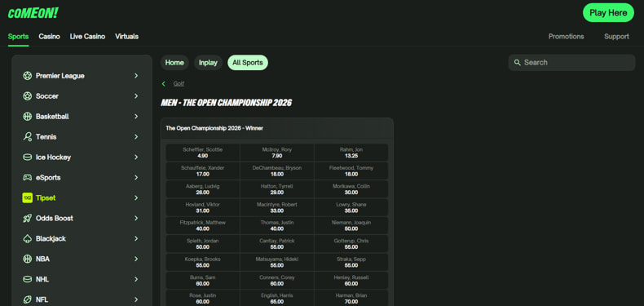The image size is (644, 306).
Task: Click the eSports gamepad icon
Action: [28, 178]
